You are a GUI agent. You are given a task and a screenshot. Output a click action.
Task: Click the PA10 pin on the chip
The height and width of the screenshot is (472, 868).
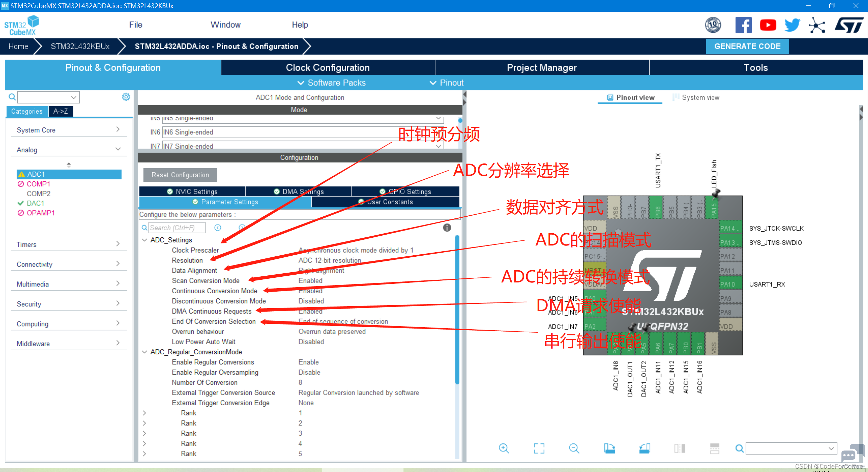tap(730, 284)
